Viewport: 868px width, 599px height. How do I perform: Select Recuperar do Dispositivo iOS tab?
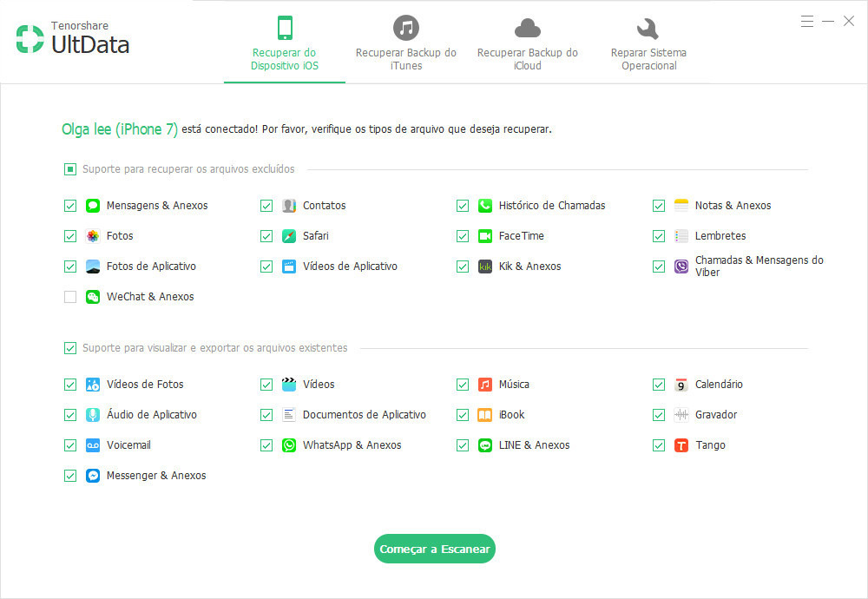(x=285, y=43)
